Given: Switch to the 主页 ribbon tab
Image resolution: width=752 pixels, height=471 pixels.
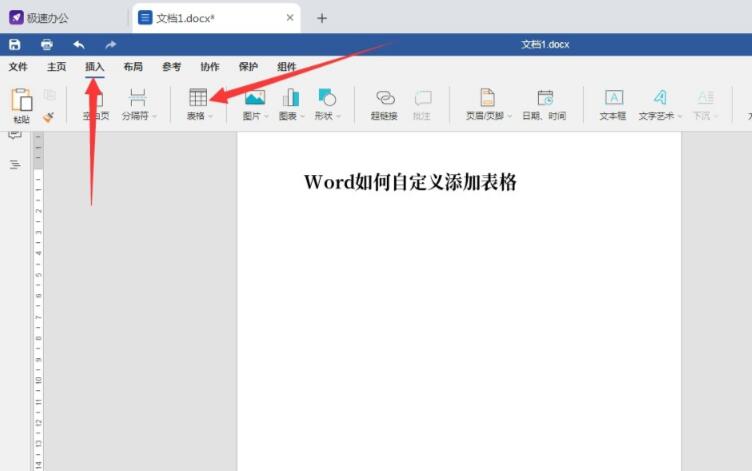Looking at the screenshot, I should tap(57, 67).
